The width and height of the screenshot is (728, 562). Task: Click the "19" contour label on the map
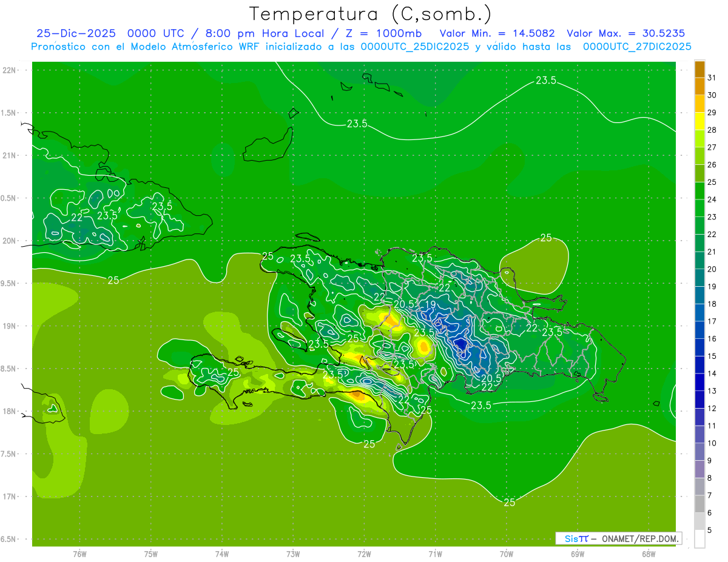point(431,305)
